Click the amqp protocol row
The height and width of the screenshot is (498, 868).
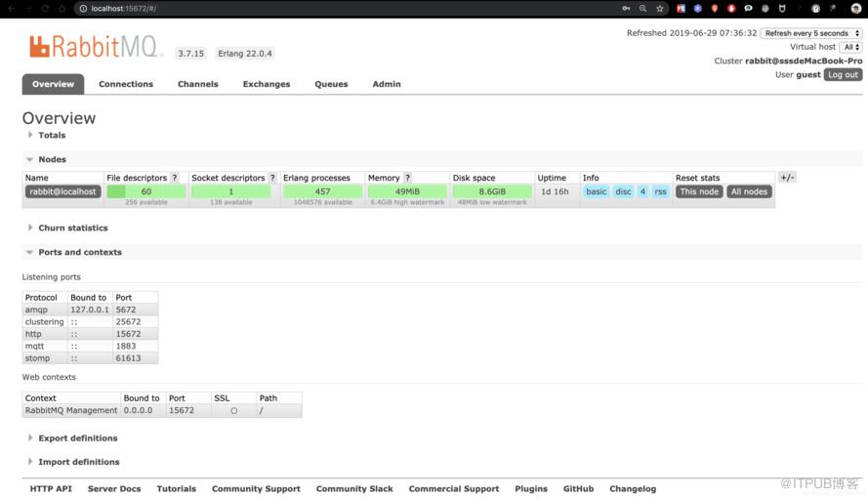(90, 310)
